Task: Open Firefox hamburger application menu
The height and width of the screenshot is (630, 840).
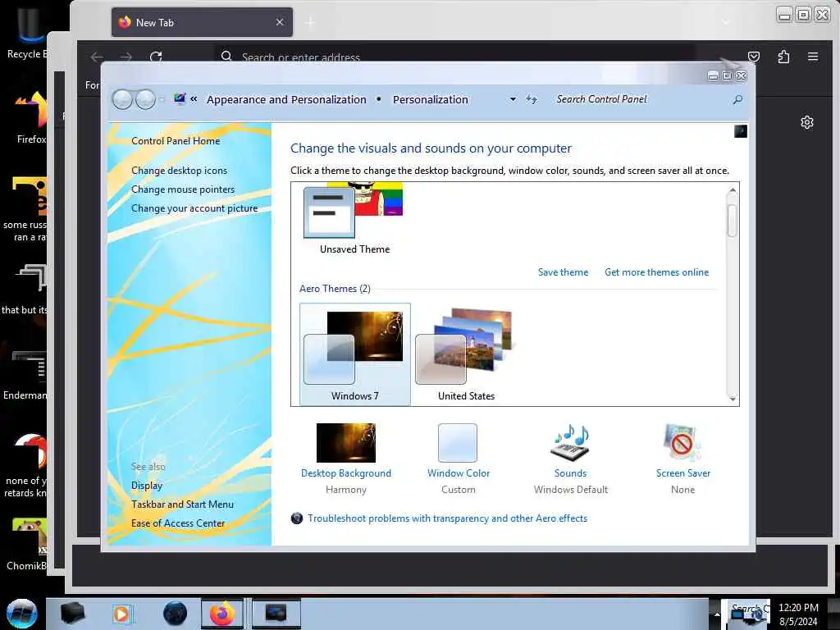Action: tap(813, 57)
